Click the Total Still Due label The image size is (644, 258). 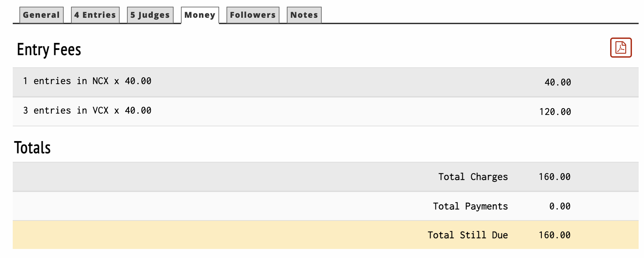(x=467, y=235)
